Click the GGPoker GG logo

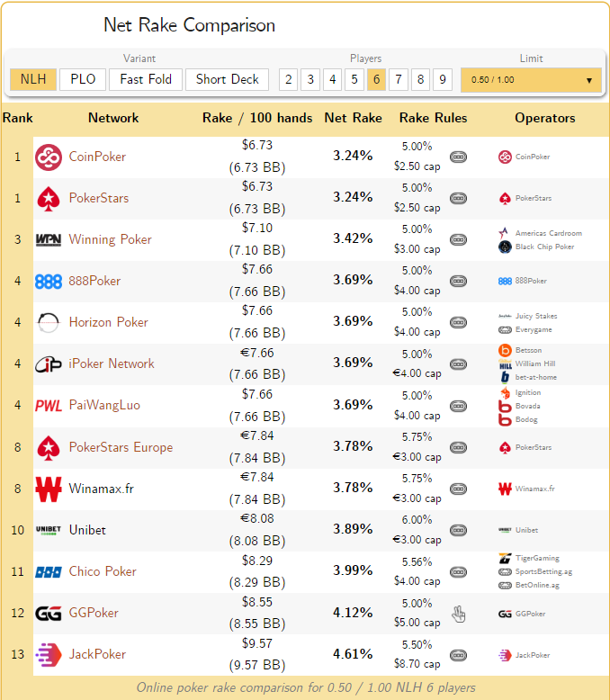49,614
